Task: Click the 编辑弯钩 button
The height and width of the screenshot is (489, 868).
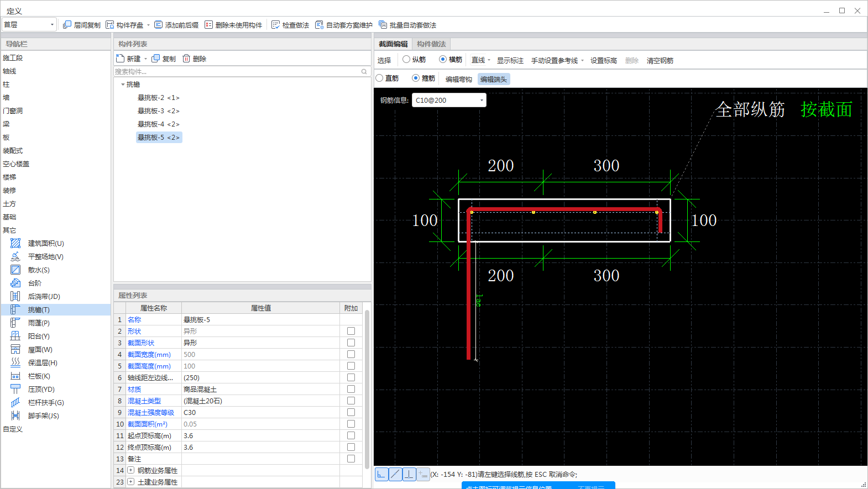Action: (x=458, y=79)
